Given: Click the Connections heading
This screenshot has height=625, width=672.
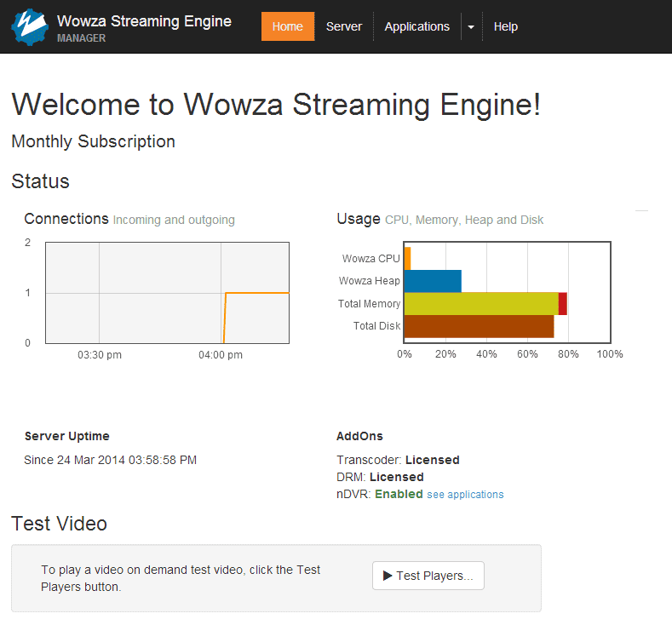Looking at the screenshot, I should pos(66,219).
